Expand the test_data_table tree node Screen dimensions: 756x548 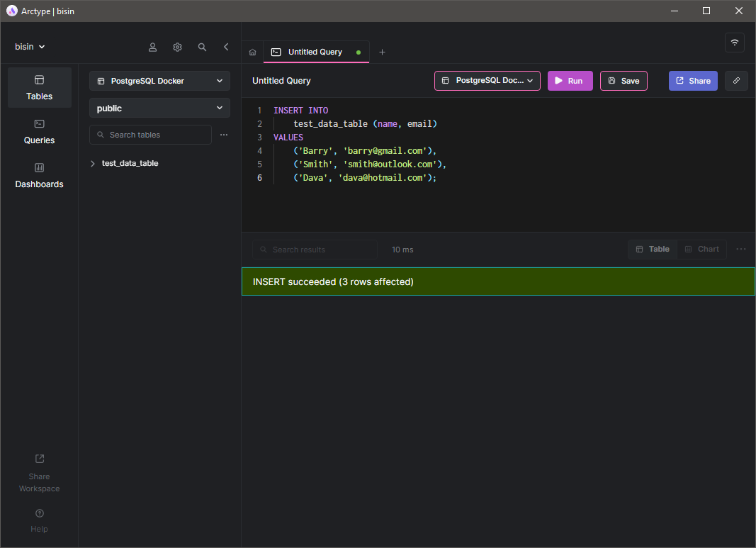pyautogui.click(x=93, y=164)
